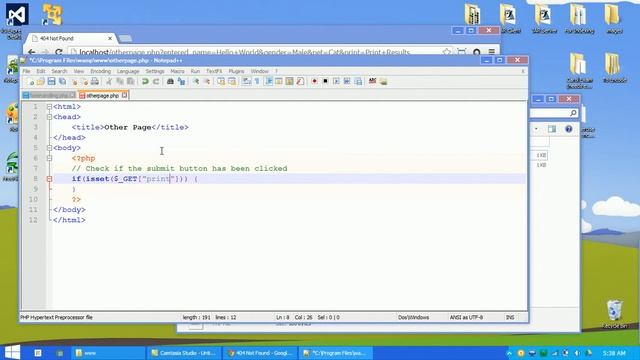Open the Recycle Bin desktop icon
The image size is (640, 360).
point(614,313)
